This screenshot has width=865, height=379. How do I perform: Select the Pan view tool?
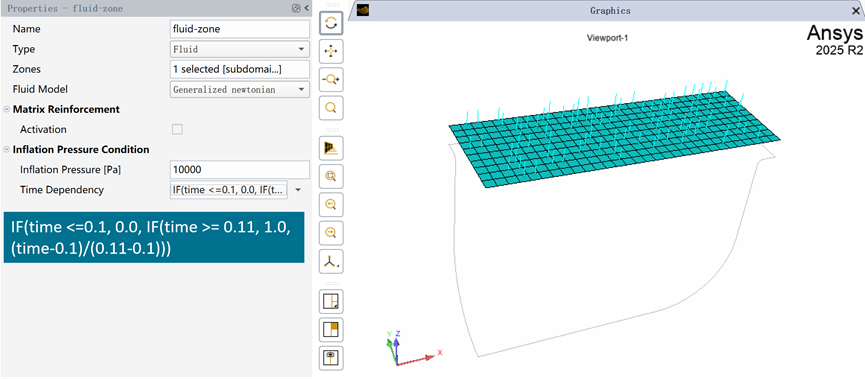click(331, 52)
